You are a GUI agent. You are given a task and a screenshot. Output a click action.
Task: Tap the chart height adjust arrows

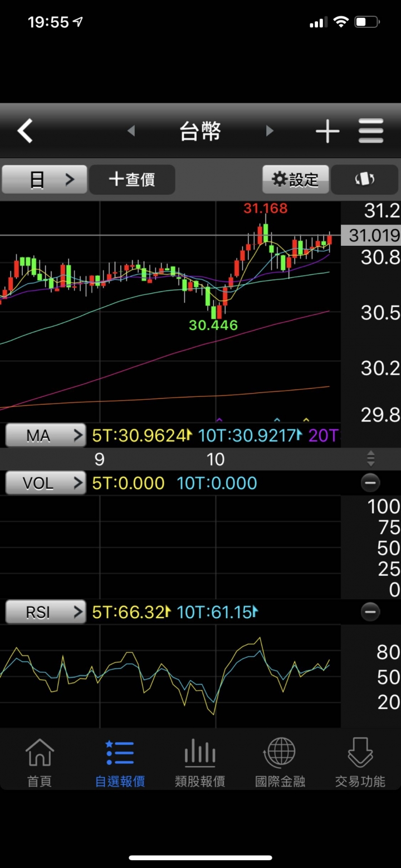(371, 459)
